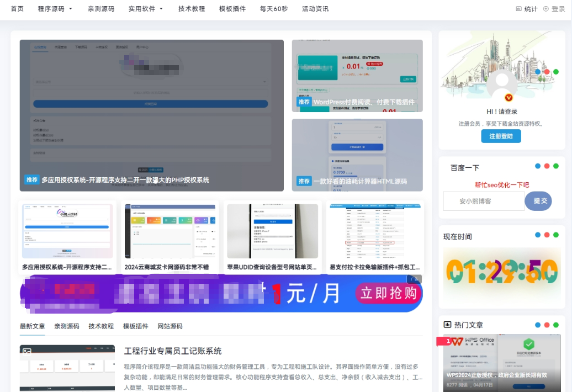This screenshot has height=392, width=572.
Task: Click the 登录 login icon top right
Action: tap(545, 8)
